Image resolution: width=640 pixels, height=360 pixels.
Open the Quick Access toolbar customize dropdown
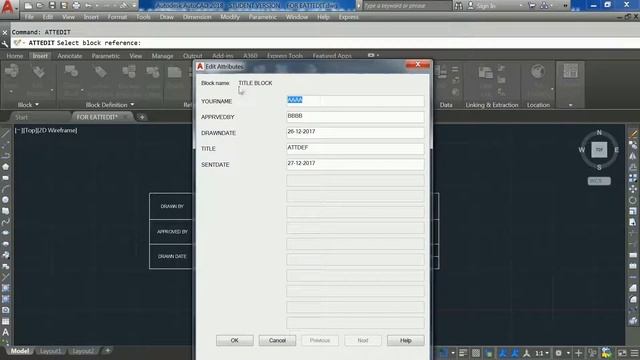click(134, 5)
